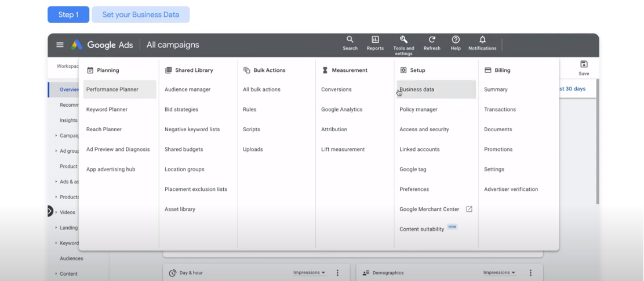Click the Day & hour clock icon
Screen dimensions: 644x281
click(173, 273)
